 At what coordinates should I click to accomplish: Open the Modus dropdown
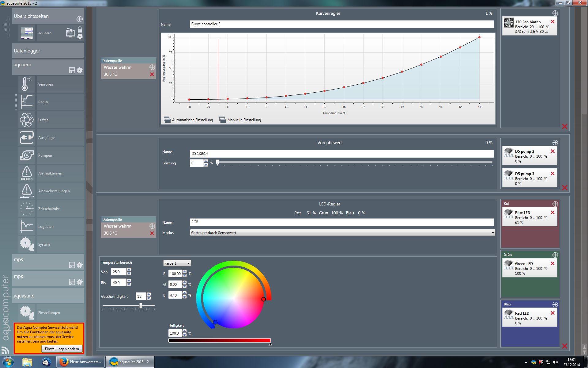pos(342,233)
